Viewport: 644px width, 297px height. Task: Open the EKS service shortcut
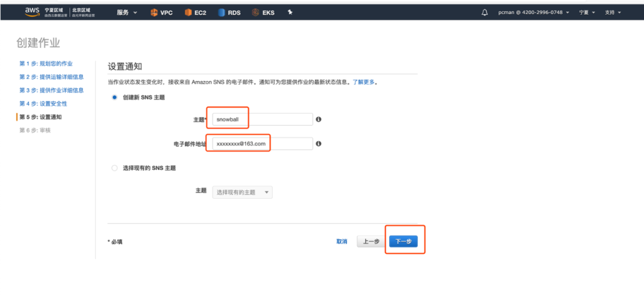[264, 13]
